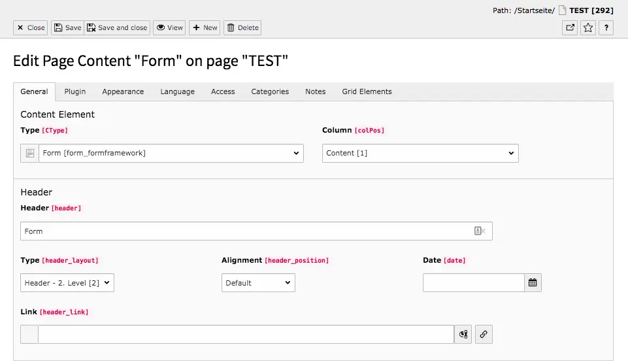Viewport: 628px width, 364px height.
Task: Open the Appearance tab
Action: click(x=123, y=91)
